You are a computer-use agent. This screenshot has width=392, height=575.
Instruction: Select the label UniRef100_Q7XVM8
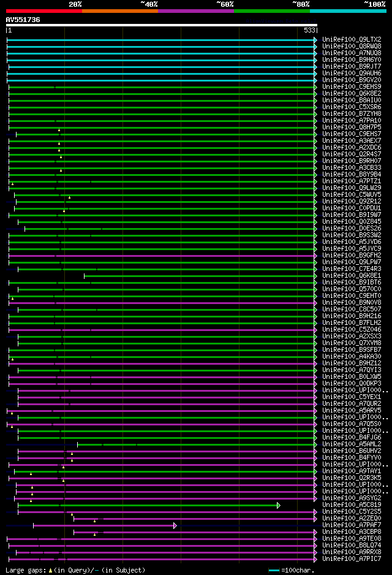click(x=352, y=343)
